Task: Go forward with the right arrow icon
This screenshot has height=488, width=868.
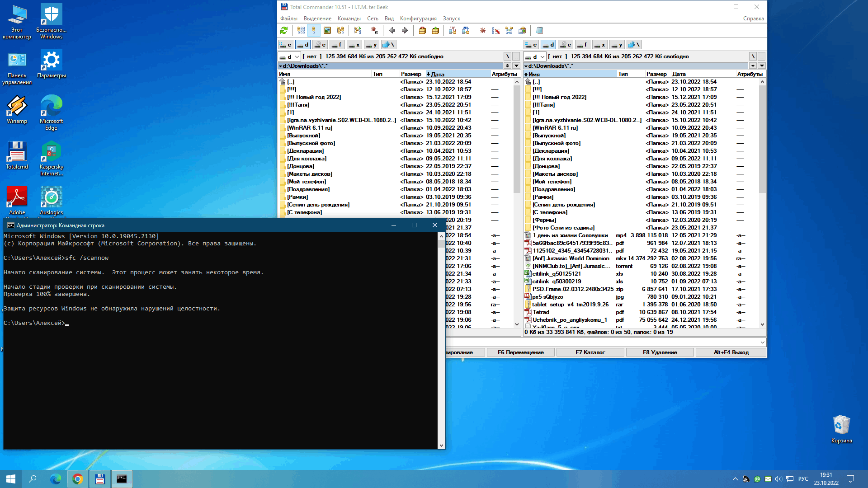Action: (x=405, y=30)
